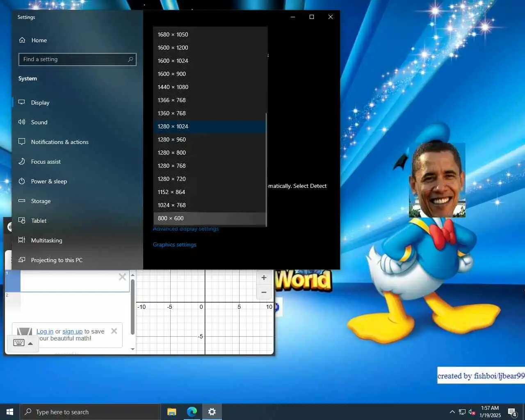The width and height of the screenshot is (525, 420).
Task: Open the Sound settings page
Action: [x=77, y=122]
